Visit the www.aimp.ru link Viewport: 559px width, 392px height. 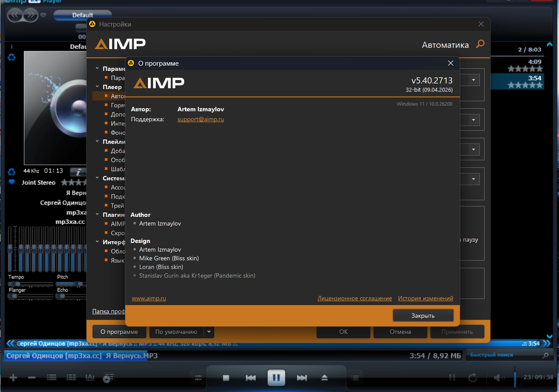pyautogui.click(x=149, y=299)
